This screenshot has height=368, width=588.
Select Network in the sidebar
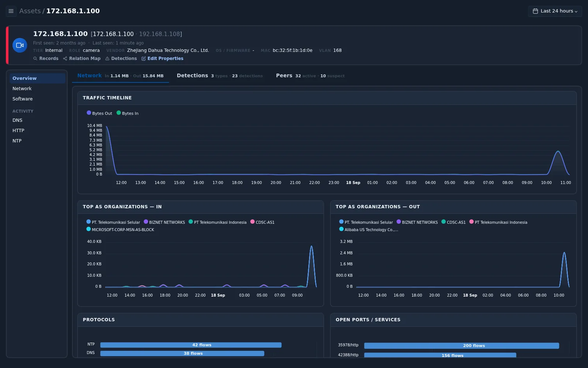pyautogui.click(x=37, y=89)
